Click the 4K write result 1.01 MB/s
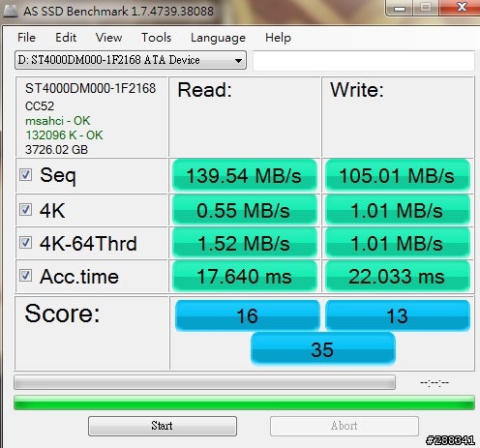The width and height of the screenshot is (480, 448). (x=398, y=210)
